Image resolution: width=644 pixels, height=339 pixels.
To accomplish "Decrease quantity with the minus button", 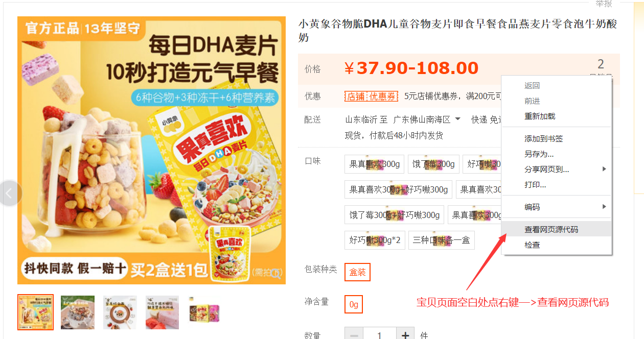I will click(x=354, y=335).
